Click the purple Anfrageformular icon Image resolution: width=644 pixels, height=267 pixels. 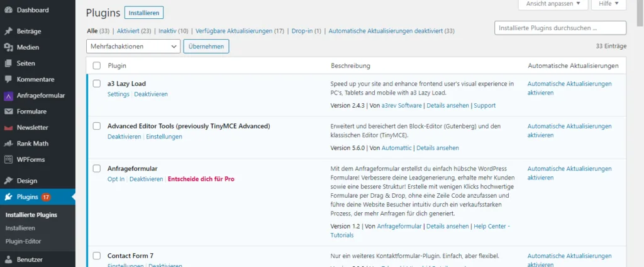coord(8,96)
